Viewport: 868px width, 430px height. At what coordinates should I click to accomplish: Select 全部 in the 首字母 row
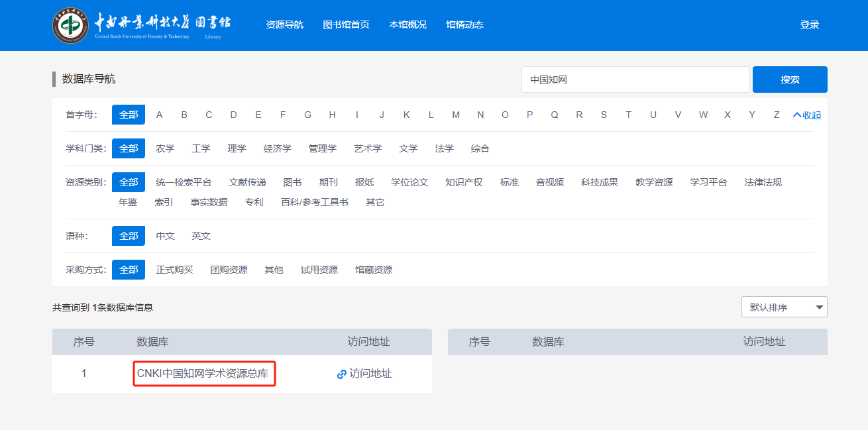coord(129,115)
